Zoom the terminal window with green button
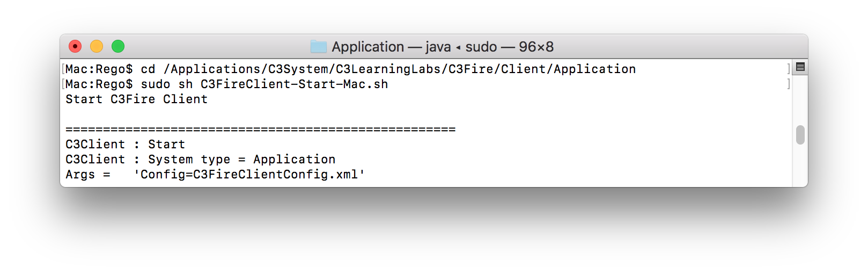Viewport: 868px width, 273px height. [118, 47]
